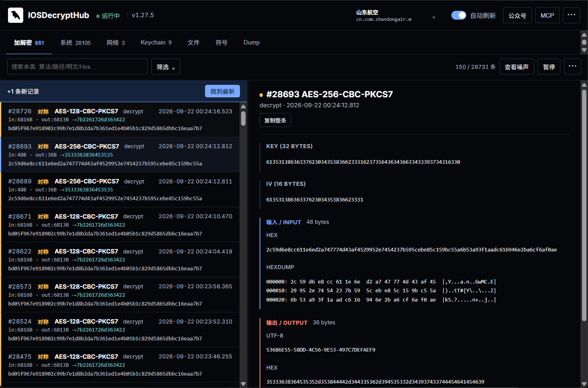Select record #28622 in the list
This screenshot has height=388, width=588.
click(x=120, y=259)
